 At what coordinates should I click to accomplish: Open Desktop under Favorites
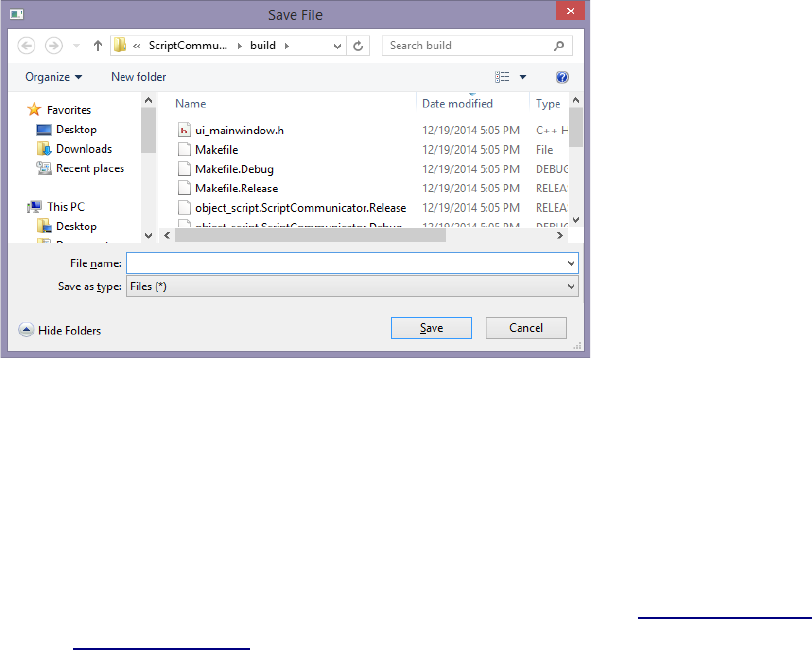click(x=76, y=129)
